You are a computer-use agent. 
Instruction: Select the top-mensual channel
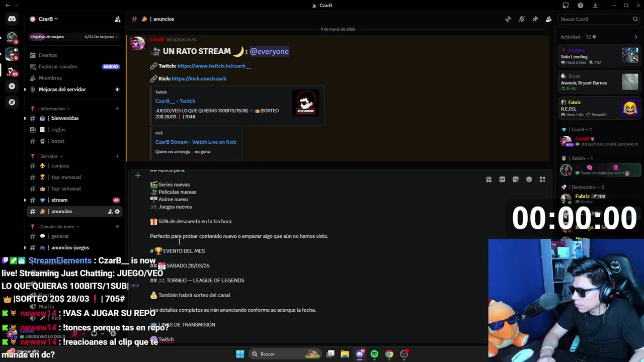tap(73, 177)
